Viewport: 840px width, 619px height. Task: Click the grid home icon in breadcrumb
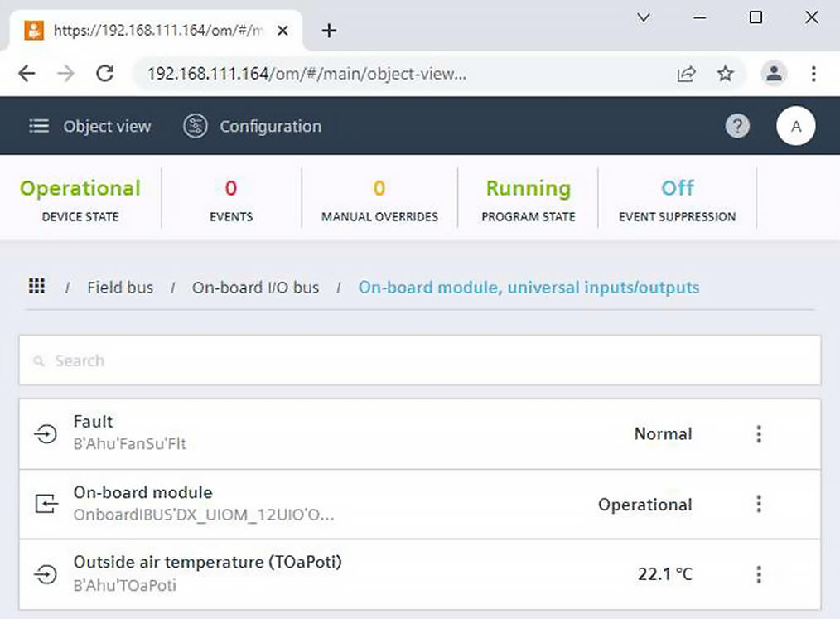point(36,287)
